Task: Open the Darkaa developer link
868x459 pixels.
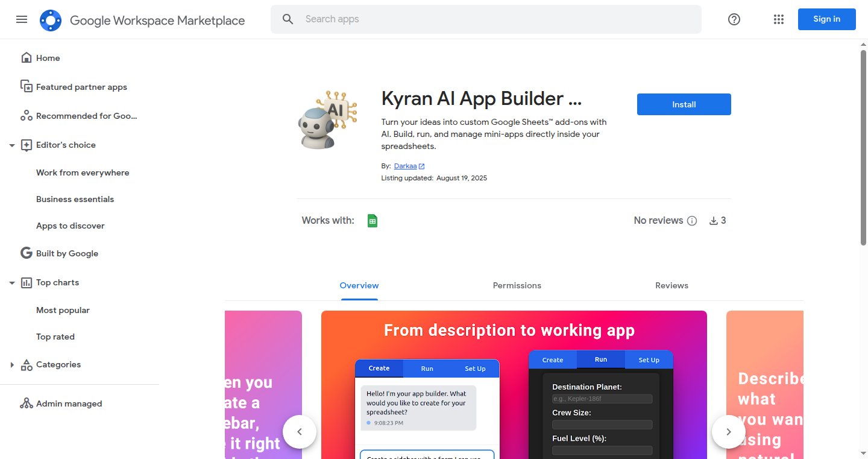Action: [x=405, y=166]
